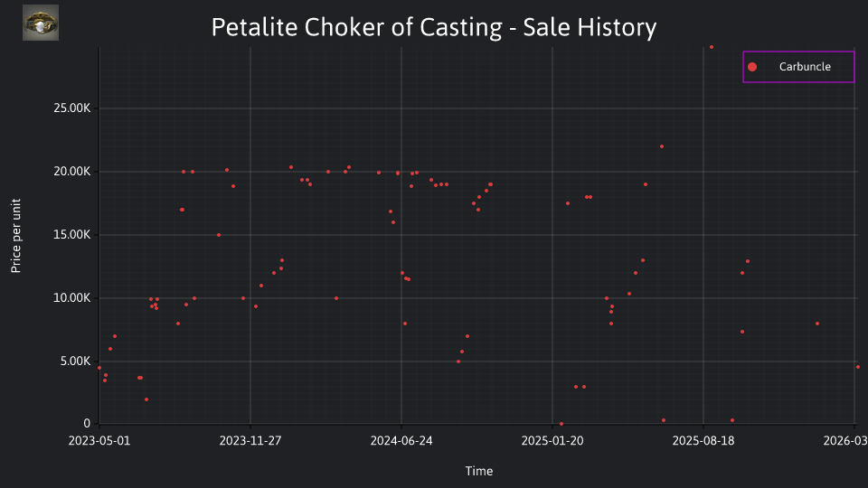The image size is (868, 488).
Task: Click the red Carbuncle legend marker
Action: pyautogui.click(x=751, y=67)
